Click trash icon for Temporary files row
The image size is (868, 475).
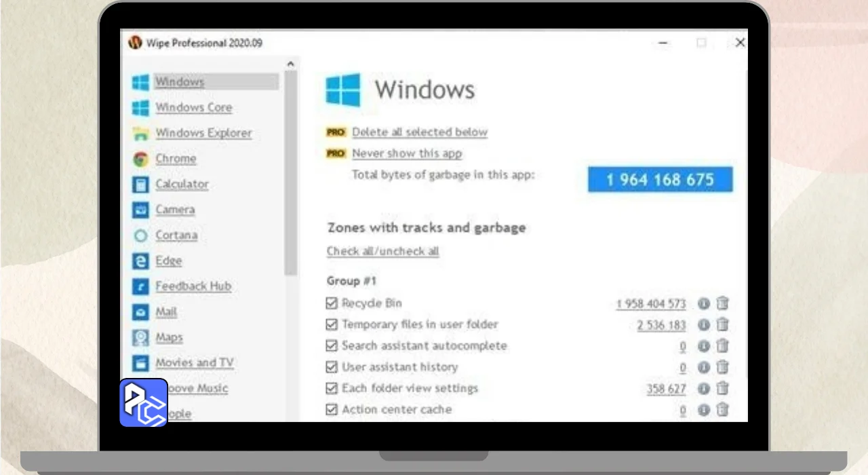pyautogui.click(x=723, y=324)
